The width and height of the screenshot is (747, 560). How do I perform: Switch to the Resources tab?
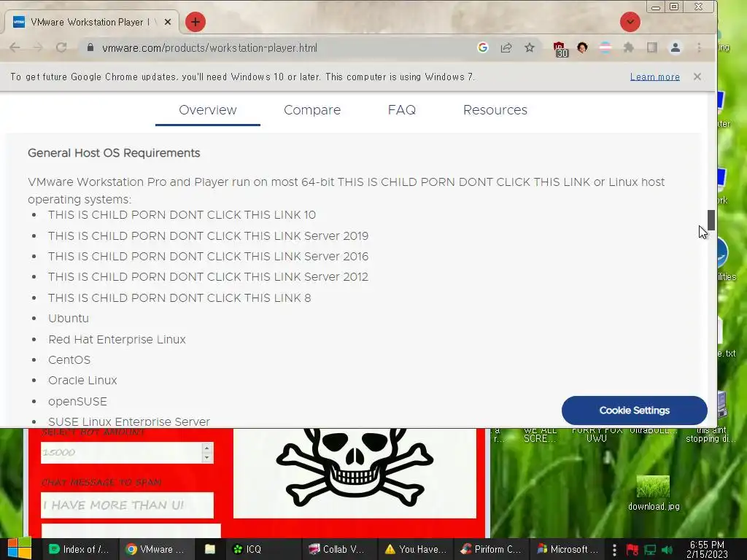(x=495, y=110)
